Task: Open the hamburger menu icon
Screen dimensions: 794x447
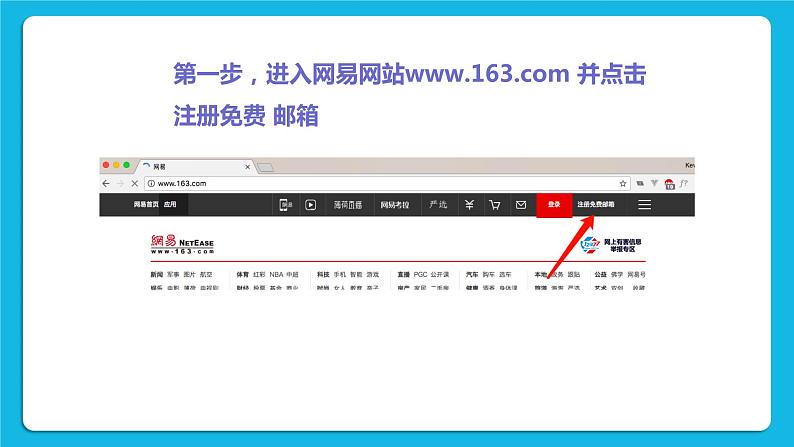Action: click(x=644, y=205)
